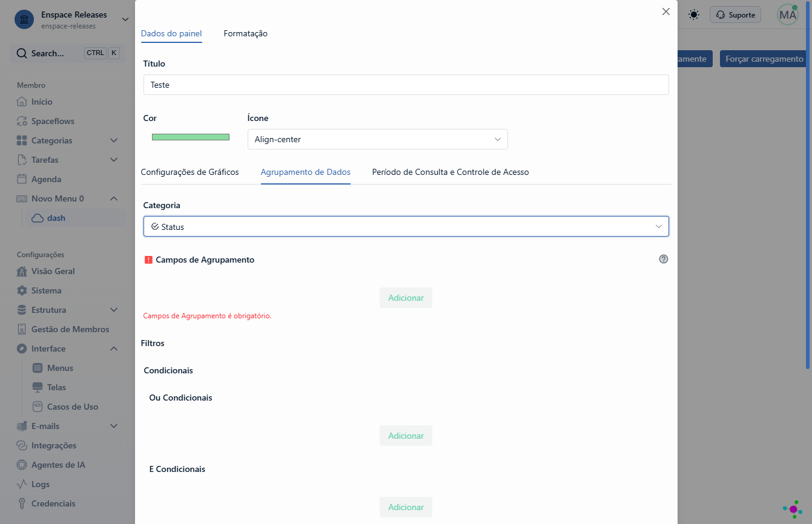Viewport: 812px width, 524px height.
Task: Click the help icon beside Campos de Agrupamento
Action: click(664, 259)
